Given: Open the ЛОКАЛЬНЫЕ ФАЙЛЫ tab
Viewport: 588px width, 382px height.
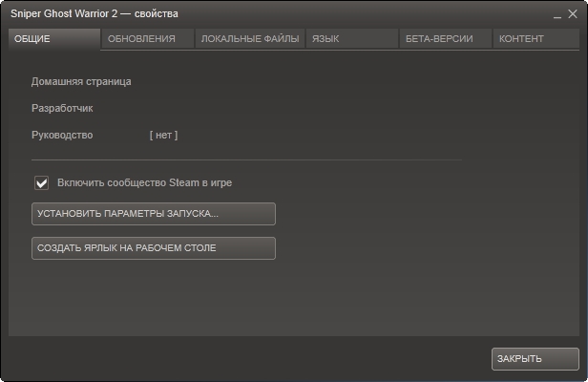Looking at the screenshot, I should click(250, 39).
